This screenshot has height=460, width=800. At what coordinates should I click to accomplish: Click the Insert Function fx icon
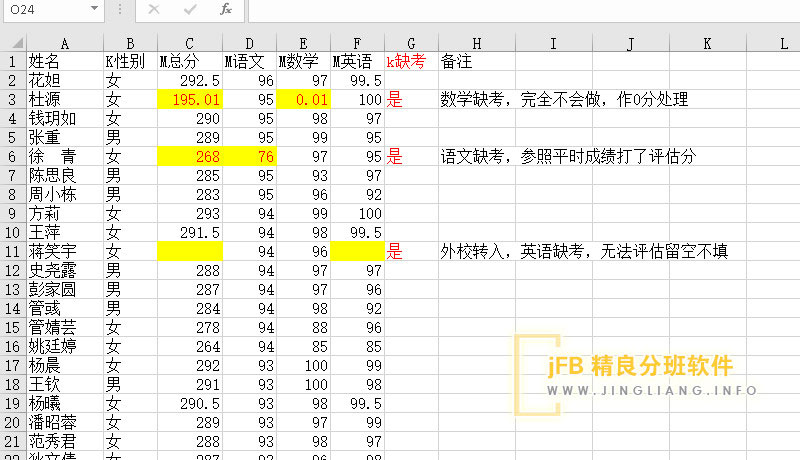[226, 9]
